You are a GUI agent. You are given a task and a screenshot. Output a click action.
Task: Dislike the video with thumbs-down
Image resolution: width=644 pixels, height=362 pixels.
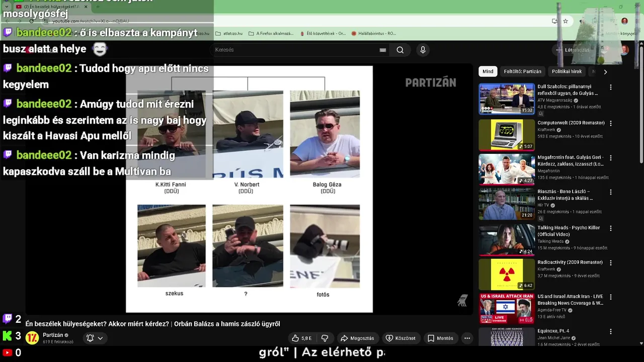(x=325, y=338)
